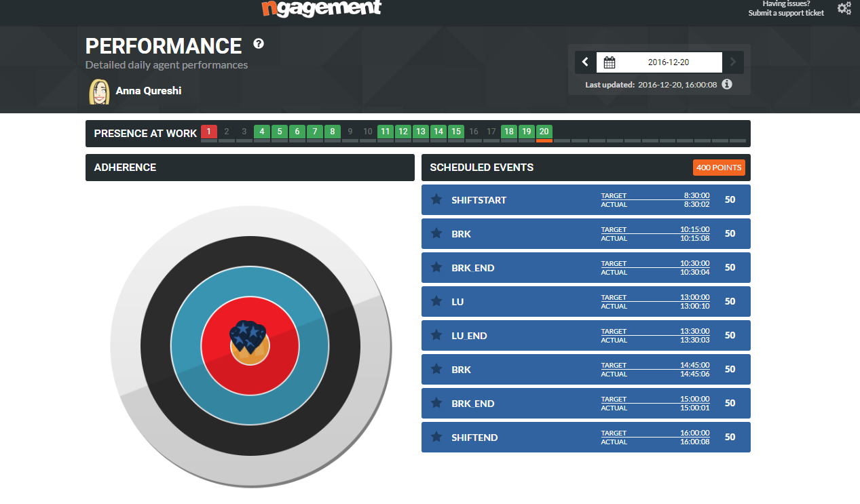Click the calendar icon in date picker
The height and width of the screenshot is (504, 860).
(x=610, y=62)
